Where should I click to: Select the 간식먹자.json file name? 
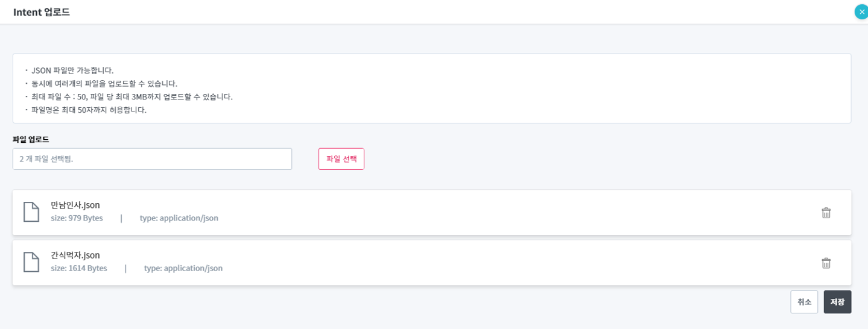point(75,255)
